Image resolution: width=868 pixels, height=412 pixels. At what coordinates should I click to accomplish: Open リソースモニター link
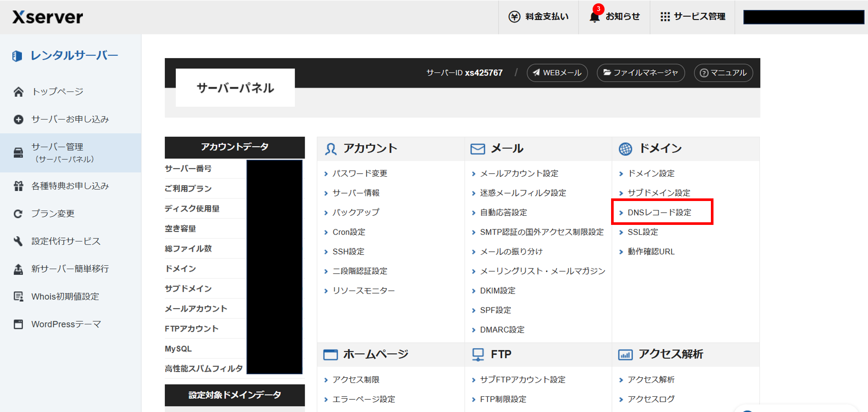point(364,290)
